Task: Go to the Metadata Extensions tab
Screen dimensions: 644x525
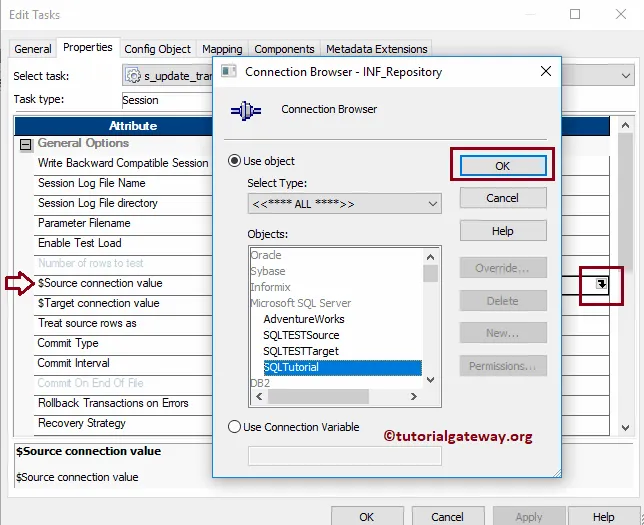Action: point(376,48)
